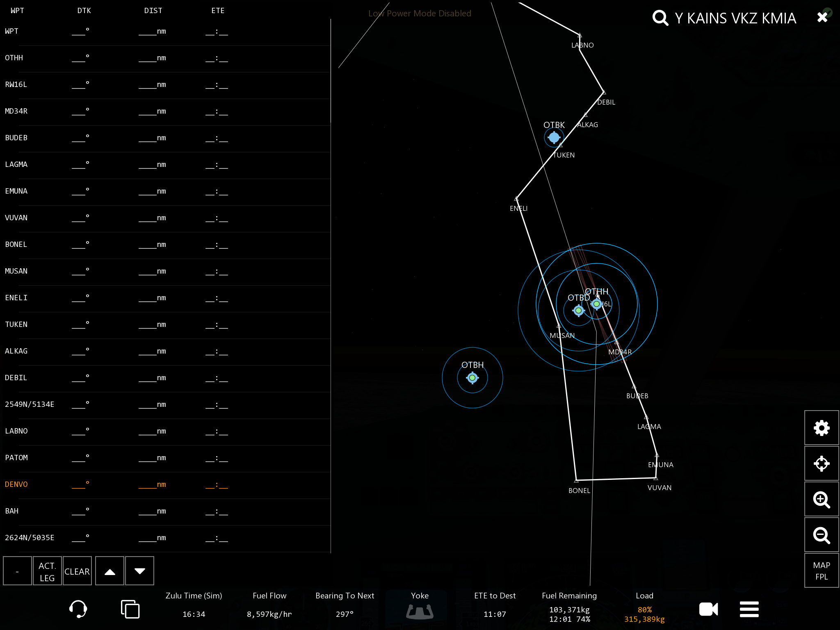The height and width of the screenshot is (630, 840).
Task: Open the hamburger menu
Action: coord(749,609)
